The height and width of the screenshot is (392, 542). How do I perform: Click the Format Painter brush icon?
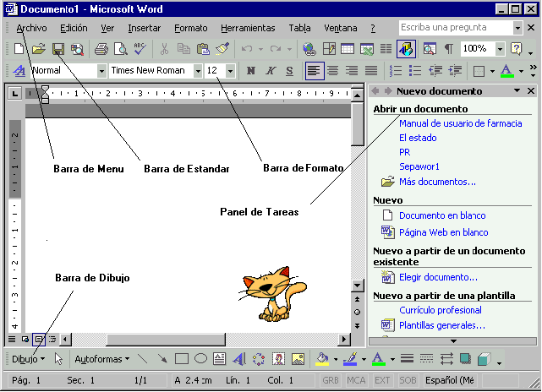coord(222,49)
